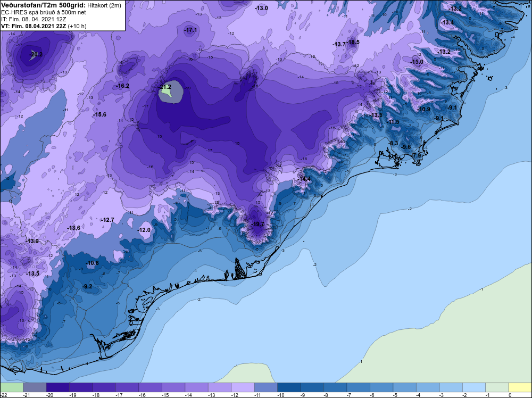Click the VT: Fim. 08.04.2021 22Z valid time
This screenshot has width=532, height=398.
(x=34, y=26)
